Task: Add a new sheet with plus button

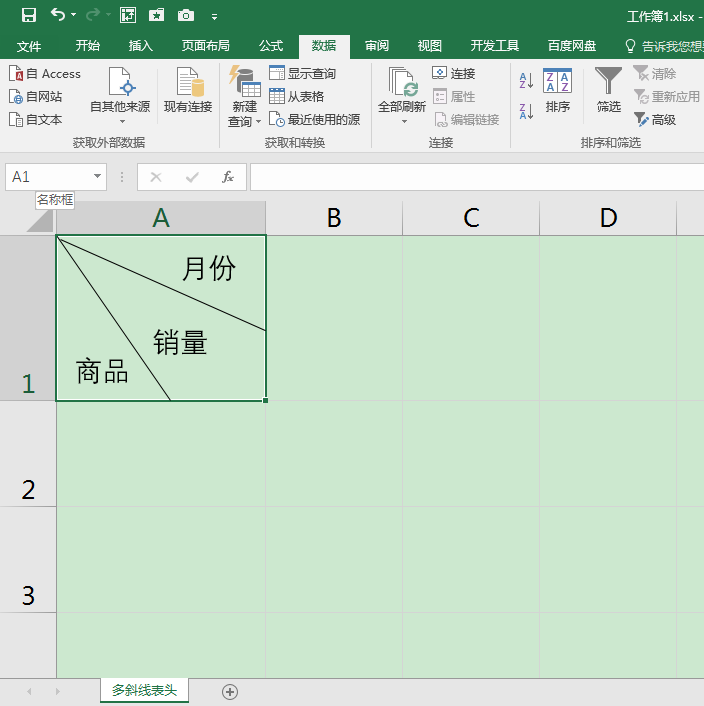Action: pyautogui.click(x=230, y=691)
